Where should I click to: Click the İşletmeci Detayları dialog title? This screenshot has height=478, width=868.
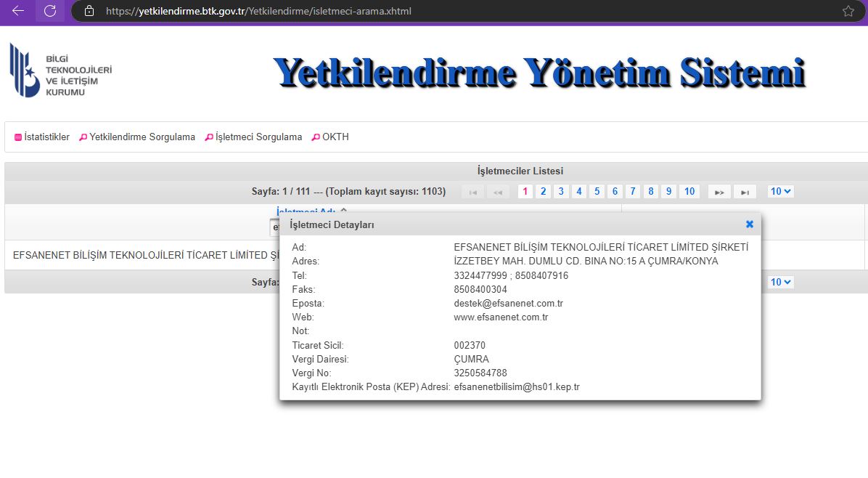[332, 225]
